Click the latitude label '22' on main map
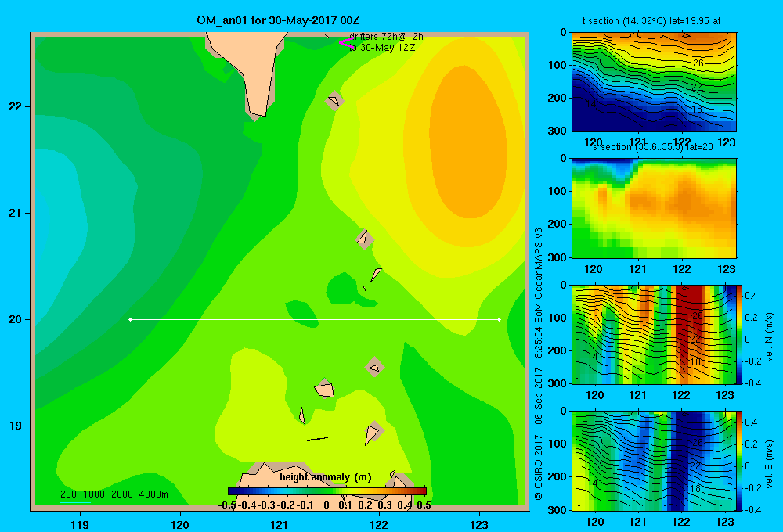The image size is (783, 532). pos(15,107)
